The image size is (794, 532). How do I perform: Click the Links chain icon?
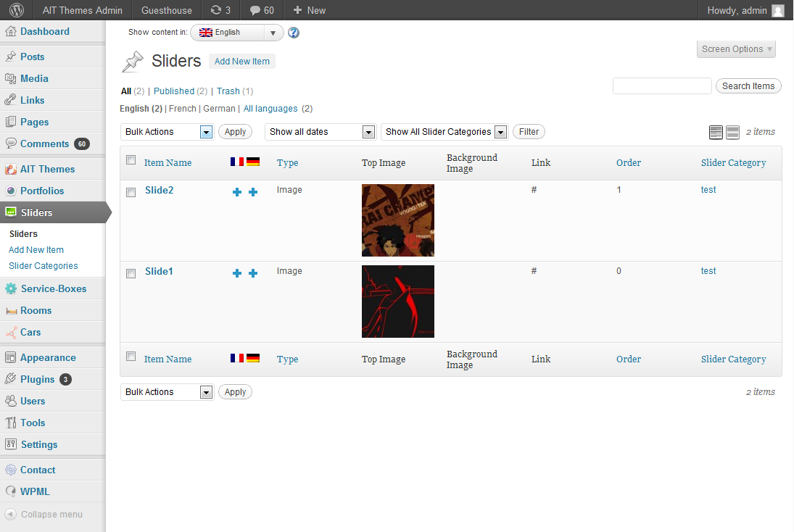tap(11, 100)
